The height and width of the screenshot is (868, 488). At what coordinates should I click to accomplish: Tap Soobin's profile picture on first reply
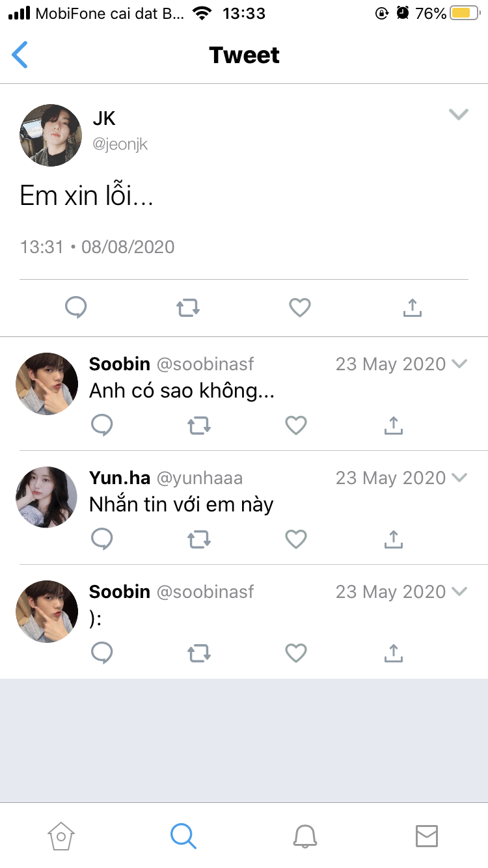[47, 385]
